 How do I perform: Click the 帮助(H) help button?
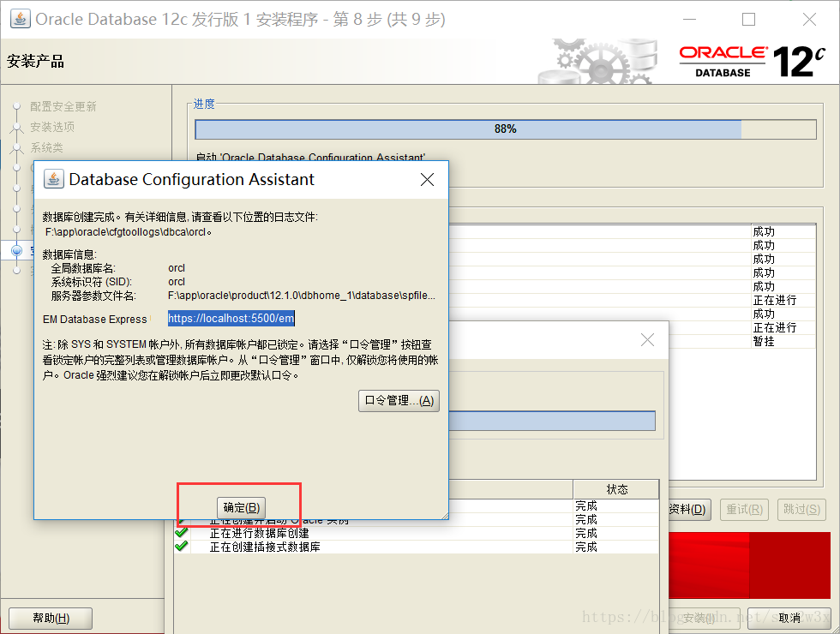pos(51,618)
